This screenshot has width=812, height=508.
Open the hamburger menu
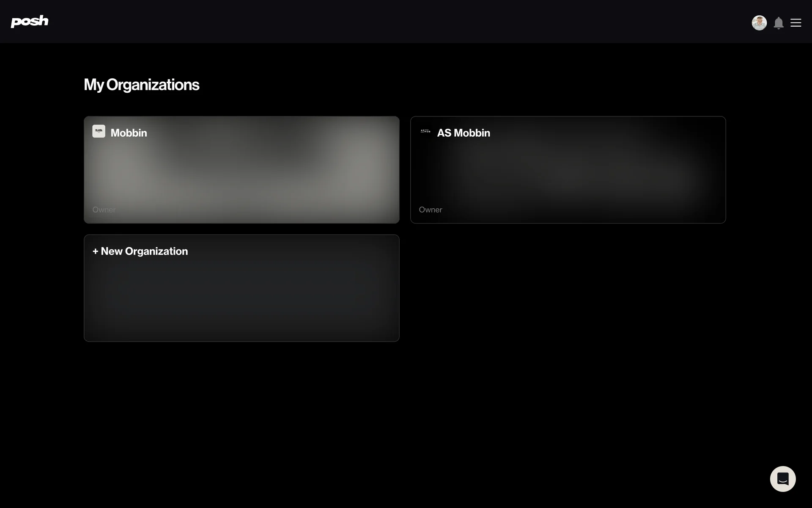(x=796, y=23)
